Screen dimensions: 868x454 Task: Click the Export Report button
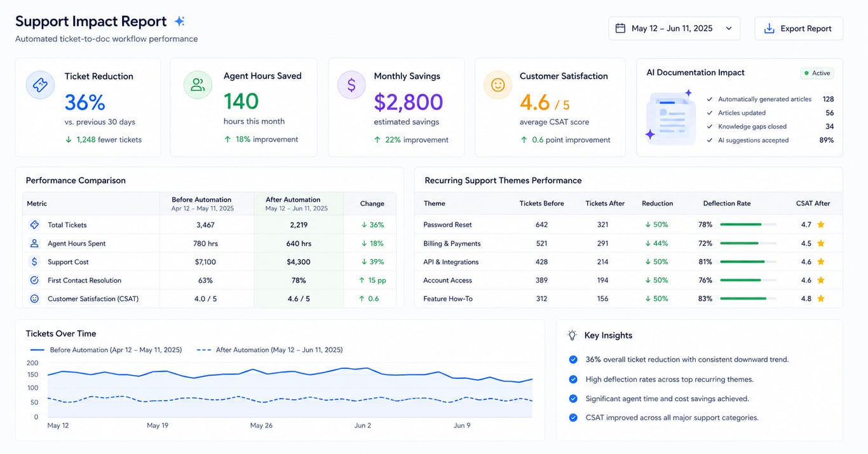(x=799, y=29)
